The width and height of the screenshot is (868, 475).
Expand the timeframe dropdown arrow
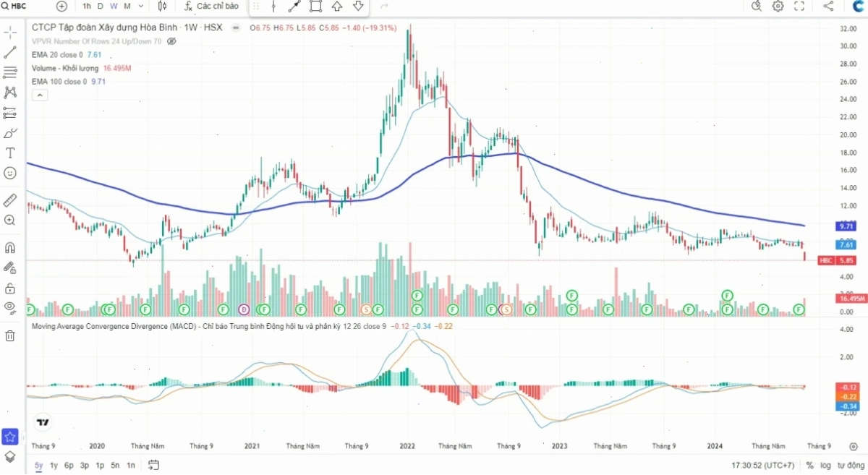[140, 6]
